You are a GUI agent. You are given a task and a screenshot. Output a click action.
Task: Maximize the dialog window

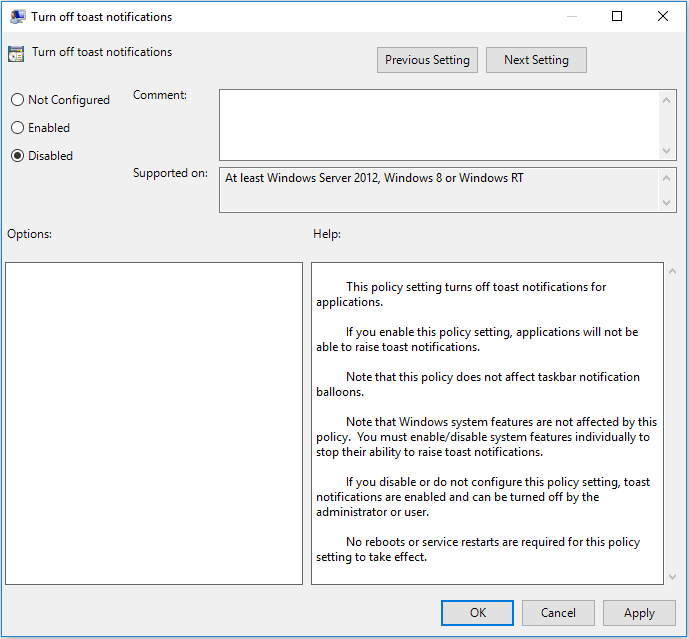(x=617, y=16)
